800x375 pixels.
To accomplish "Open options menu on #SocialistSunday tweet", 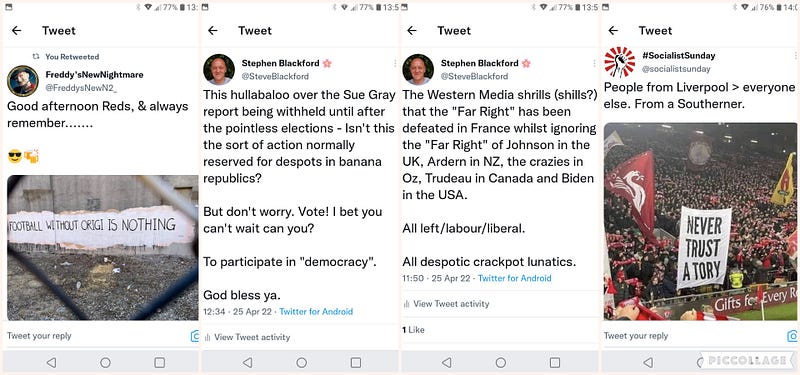I will point(795,55).
